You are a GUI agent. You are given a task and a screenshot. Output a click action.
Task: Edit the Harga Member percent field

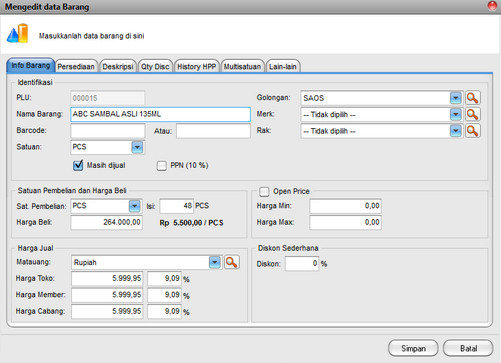coord(164,295)
